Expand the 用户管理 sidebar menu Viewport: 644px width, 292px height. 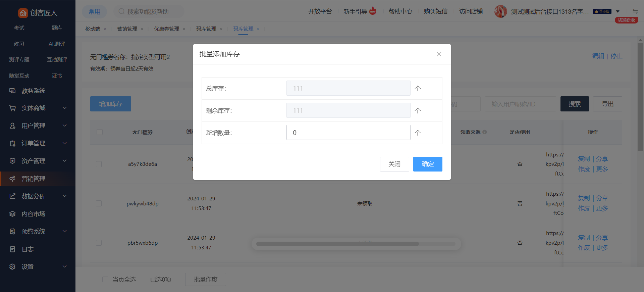(x=65, y=126)
